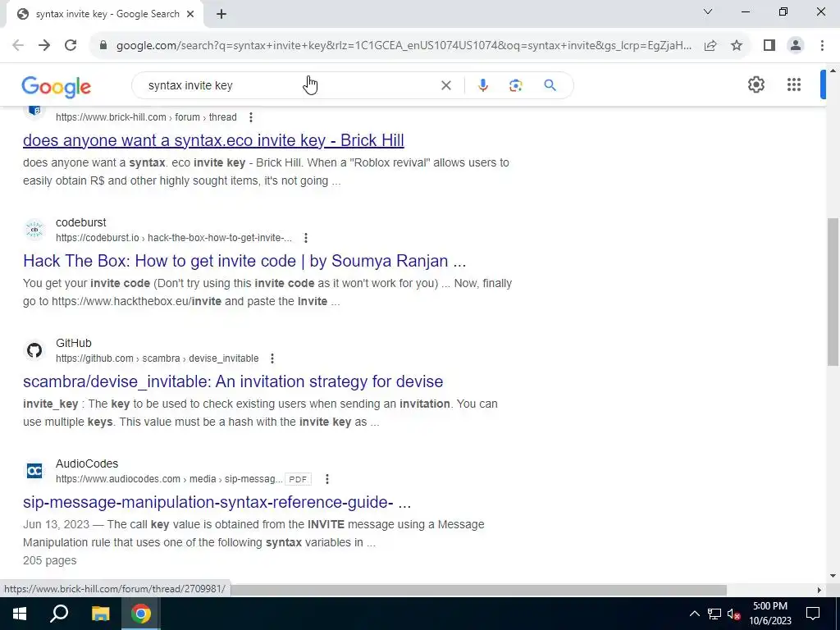Search by image with Google Lens
Viewport: 840px width, 630px height.
click(x=515, y=85)
